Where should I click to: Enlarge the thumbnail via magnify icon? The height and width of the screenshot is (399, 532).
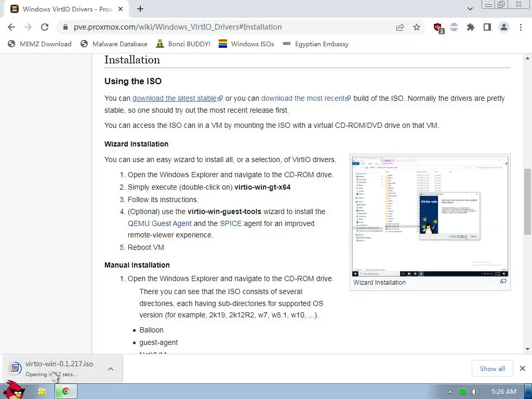[503, 281]
